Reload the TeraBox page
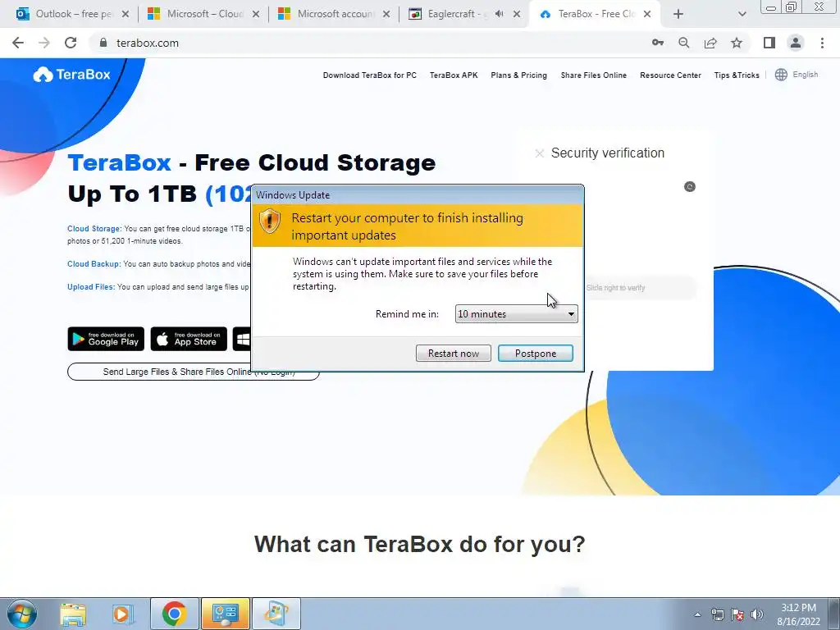840x630 pixels. click(x=71, y=43)
